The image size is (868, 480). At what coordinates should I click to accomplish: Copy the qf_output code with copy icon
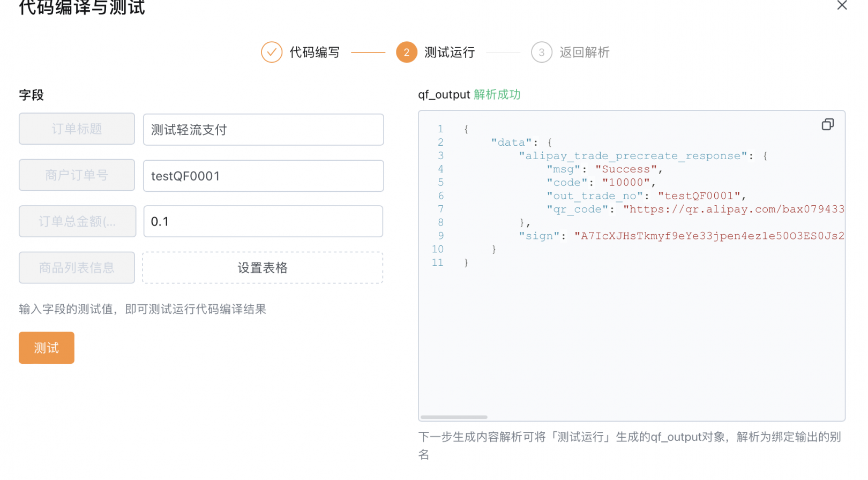point(827,125)
